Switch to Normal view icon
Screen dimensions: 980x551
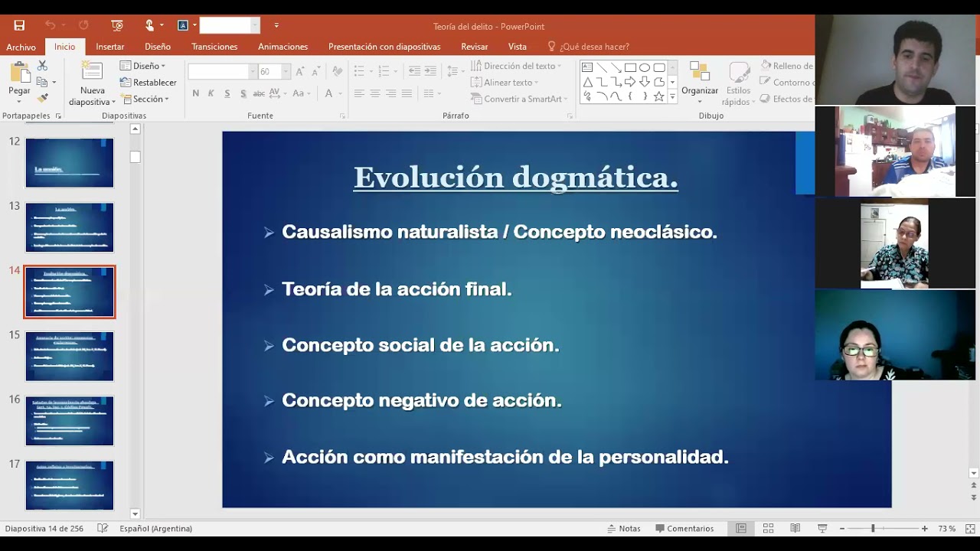(741, 529)
